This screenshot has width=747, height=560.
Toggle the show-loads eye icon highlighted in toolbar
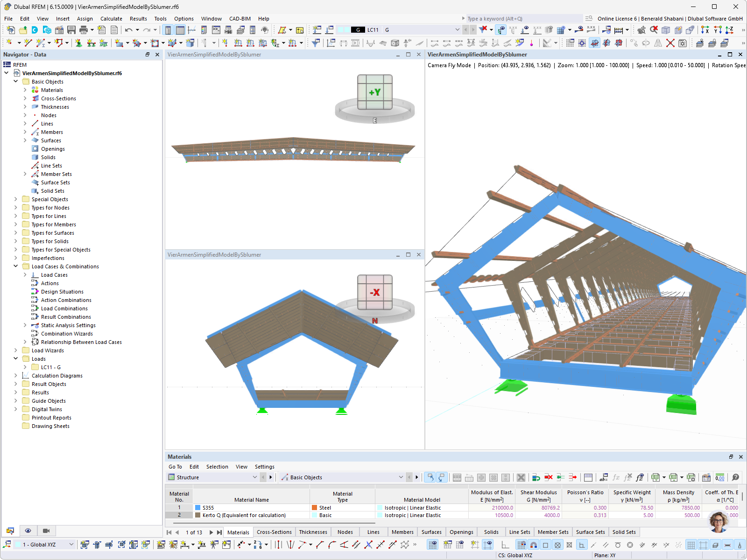501,30
